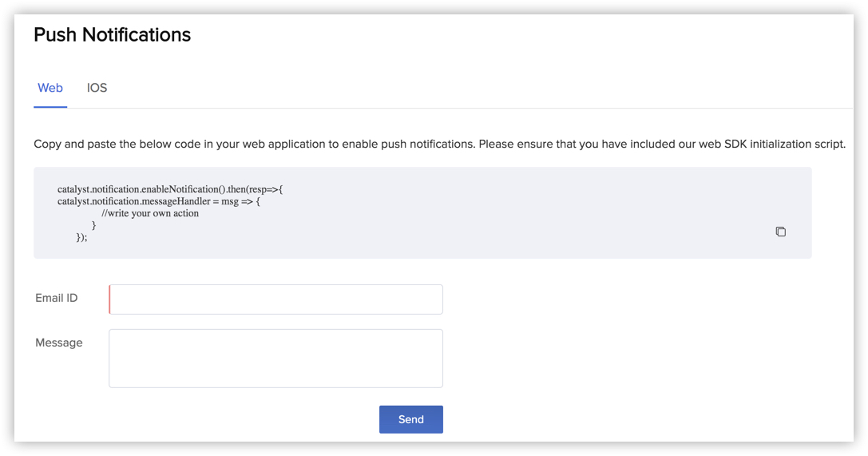Send the push notification
The image size is (868, 456).
410,419
